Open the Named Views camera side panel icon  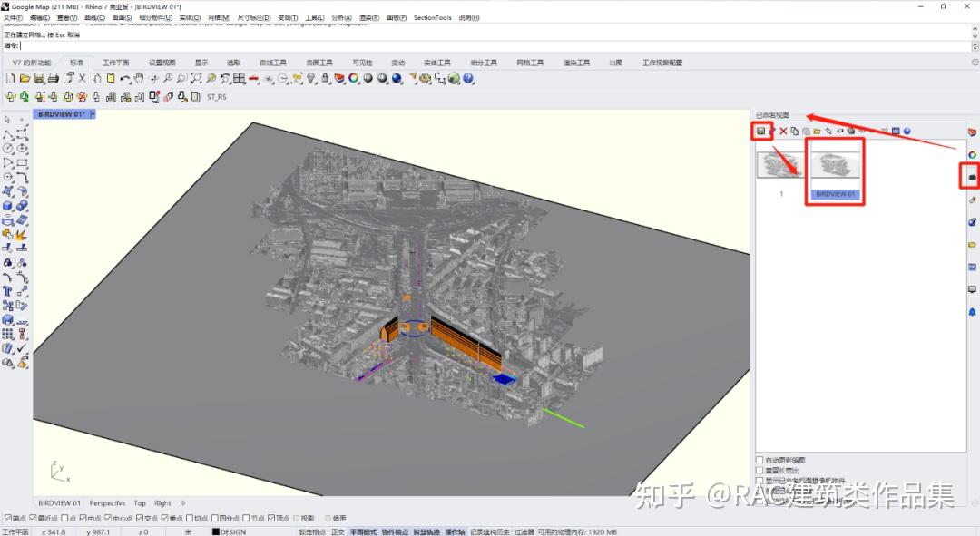coord(972,175)
